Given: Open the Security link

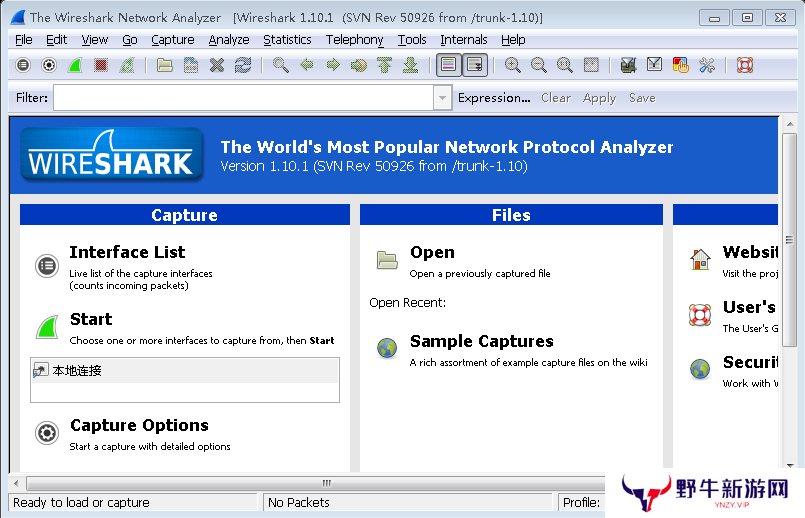Looking at the screenshot, I should [x=750, y=362].
